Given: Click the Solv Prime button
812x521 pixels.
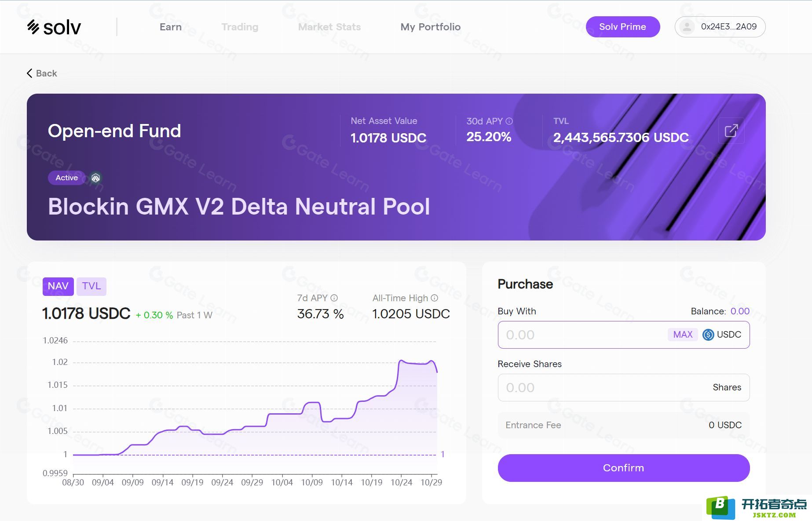Looking at the screenshot, I should click(x=622, y=27).
